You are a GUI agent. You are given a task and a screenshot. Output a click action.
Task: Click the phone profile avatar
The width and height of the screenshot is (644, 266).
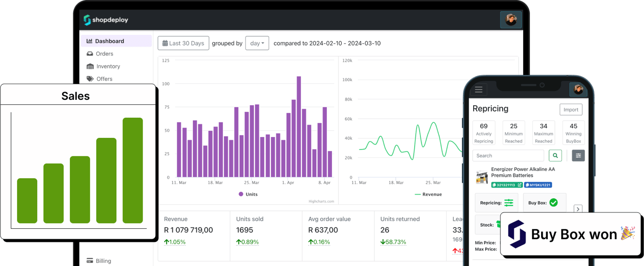578,90
